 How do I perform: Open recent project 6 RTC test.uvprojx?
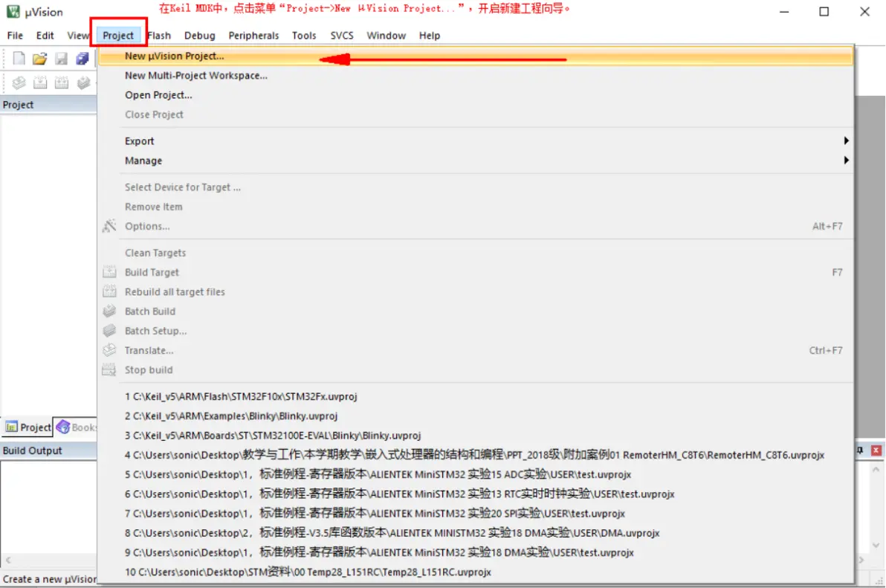[x=475, y=494]
